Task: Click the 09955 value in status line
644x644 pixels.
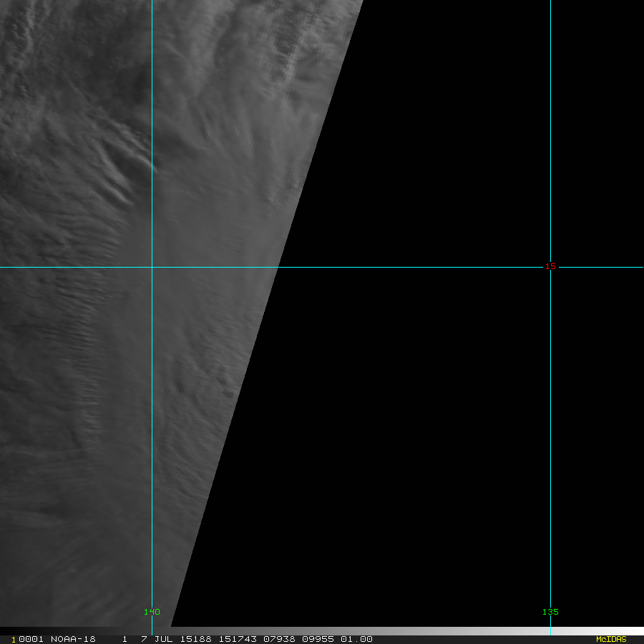Action: (318, 639)
